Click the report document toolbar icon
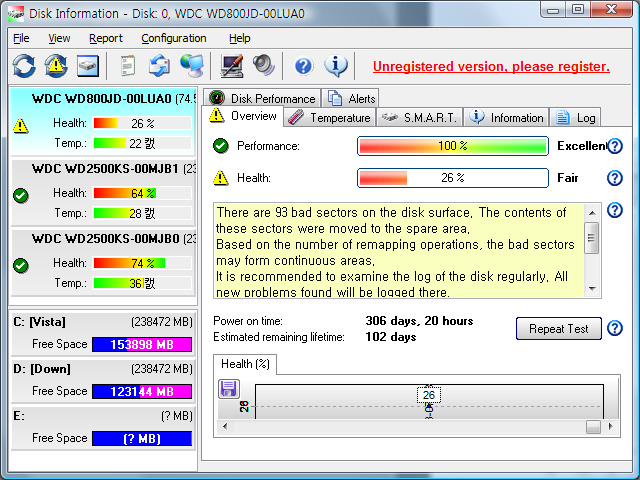640x480 pixels. pyautogui.click(x=128, y=66)
